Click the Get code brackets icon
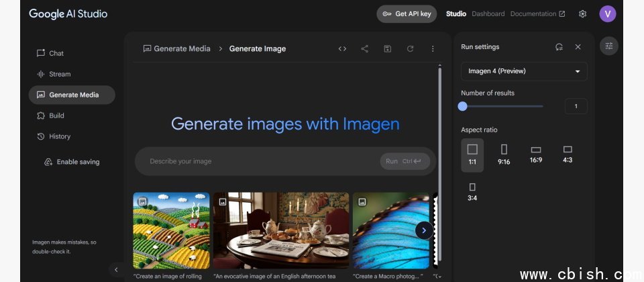Viewport: 644px width, 282px height. pos(342,49)
